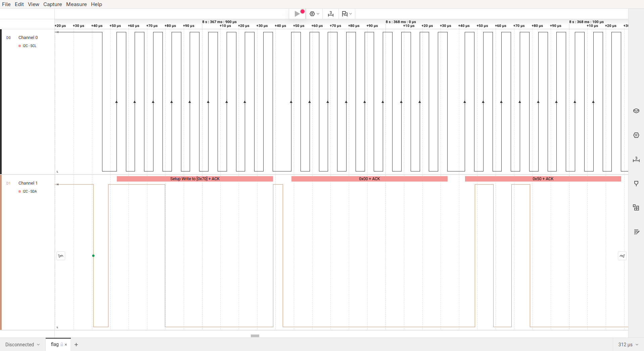Click the 1F display radix icon in sidebar

click(636, 135)
